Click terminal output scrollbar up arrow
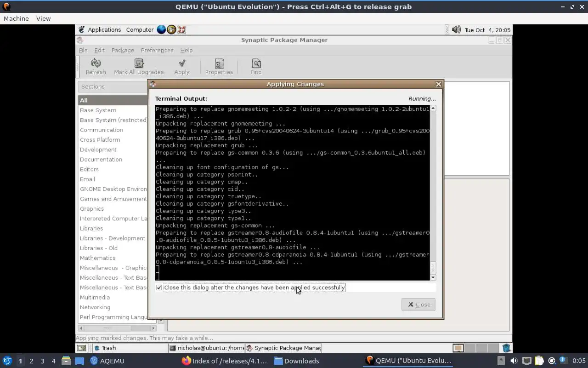 (x=433, y=108)
